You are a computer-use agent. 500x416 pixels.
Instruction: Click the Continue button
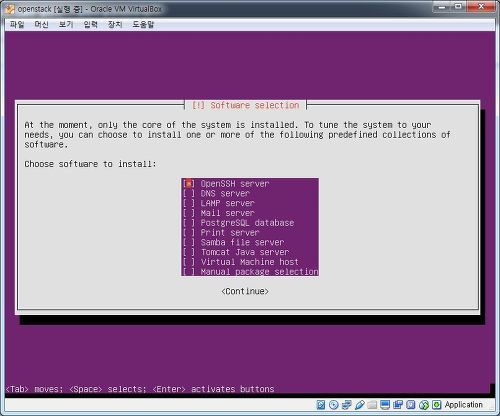click(245, 291)
